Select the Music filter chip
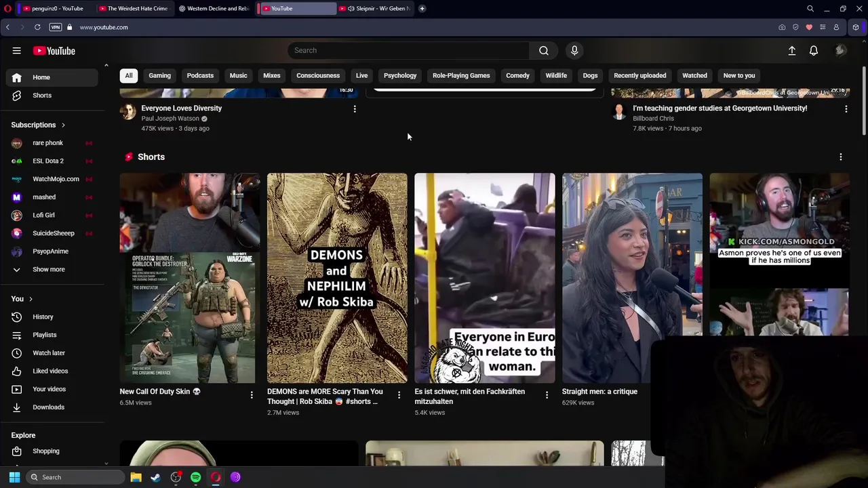This screenshot has width=868, height=488. coord(238,75)
